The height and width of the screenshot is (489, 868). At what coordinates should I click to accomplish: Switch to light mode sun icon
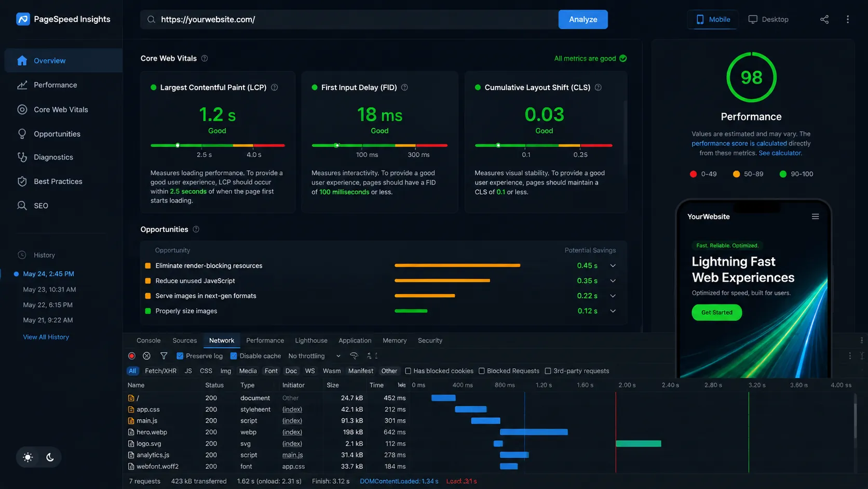coord(28,457)
